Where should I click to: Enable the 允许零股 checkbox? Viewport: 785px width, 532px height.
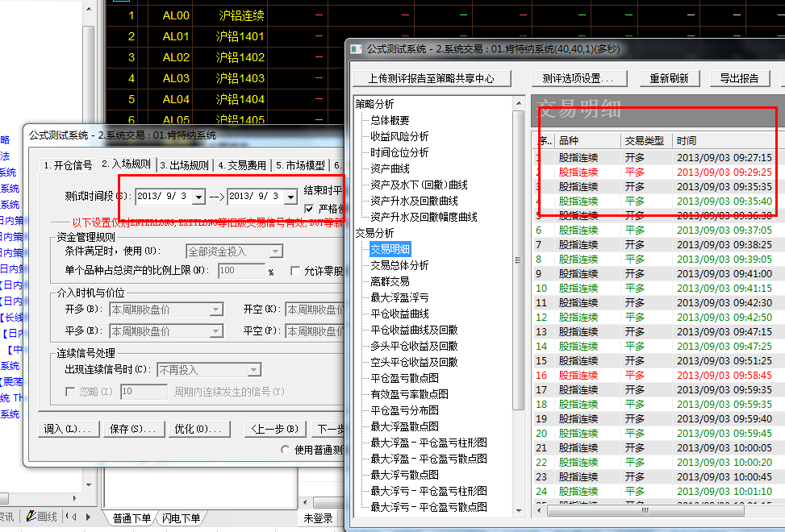click(x=295, y=271)
